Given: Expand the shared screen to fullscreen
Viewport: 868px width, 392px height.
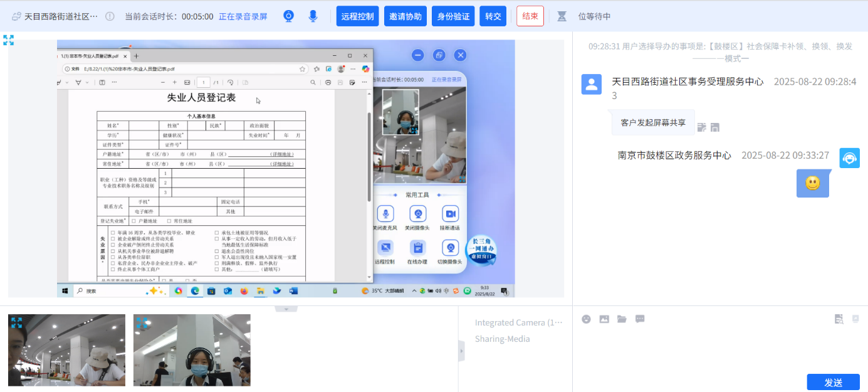Looking at the screenshot, I should (9, 40).
